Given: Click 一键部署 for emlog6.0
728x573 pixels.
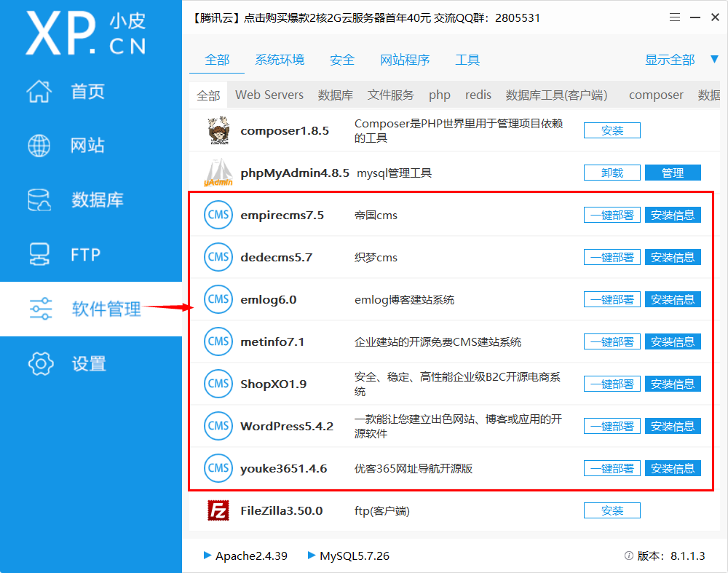Looking at the screenshot, I should tap(612, 299).
